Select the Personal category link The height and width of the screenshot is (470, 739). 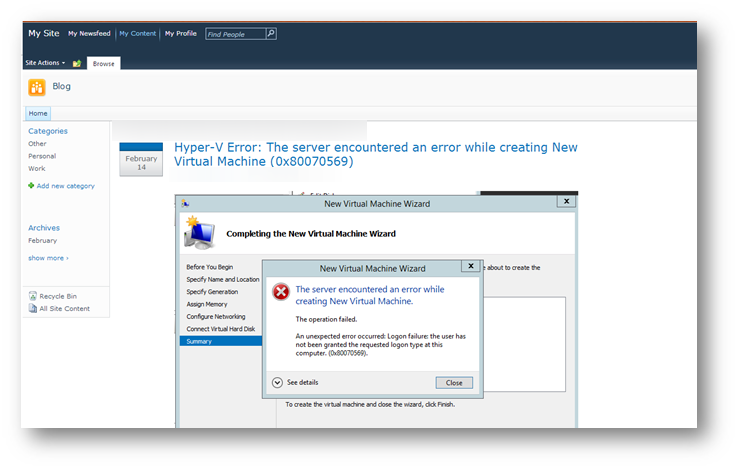click(42, 156)
